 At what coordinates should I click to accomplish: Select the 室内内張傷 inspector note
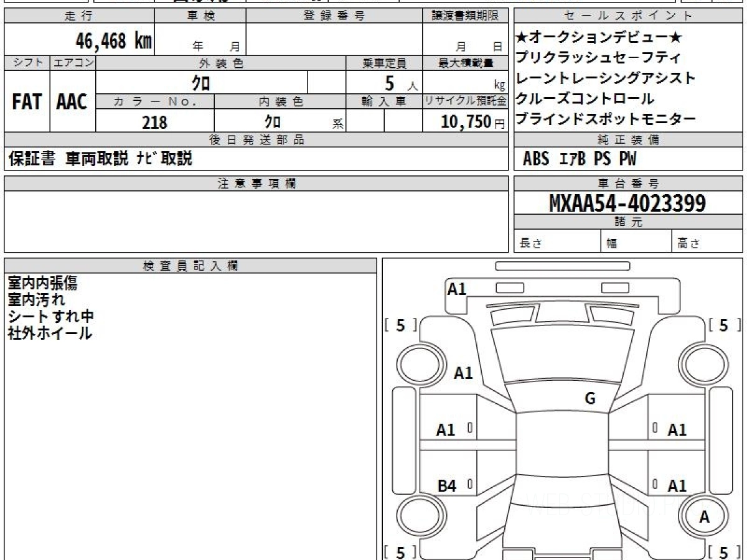[x=43, y=284]
